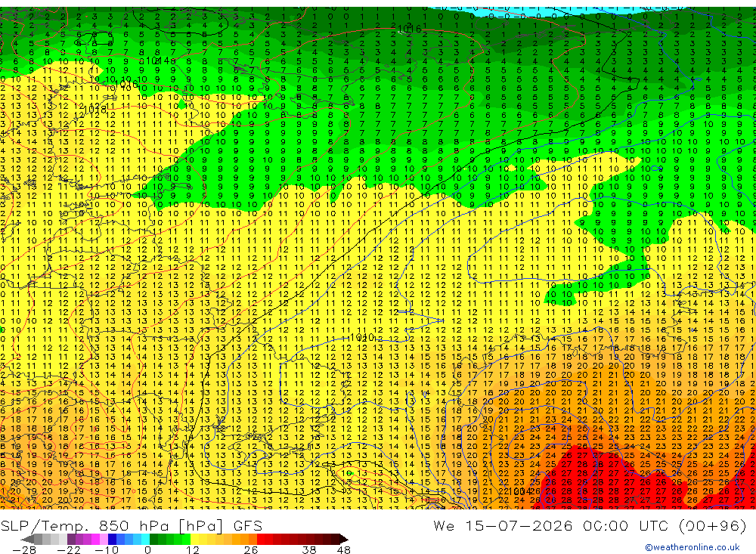Image resolution: width=756 pixels, height=554 pixels.
Task: Click the dark right arrow end of the color scale
Action: [343, 539]
